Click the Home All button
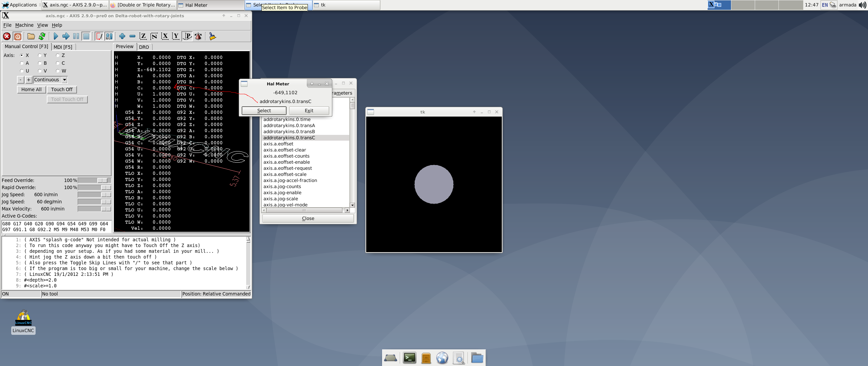The height and width of the screenshot is (366, 868). point(31,89)
